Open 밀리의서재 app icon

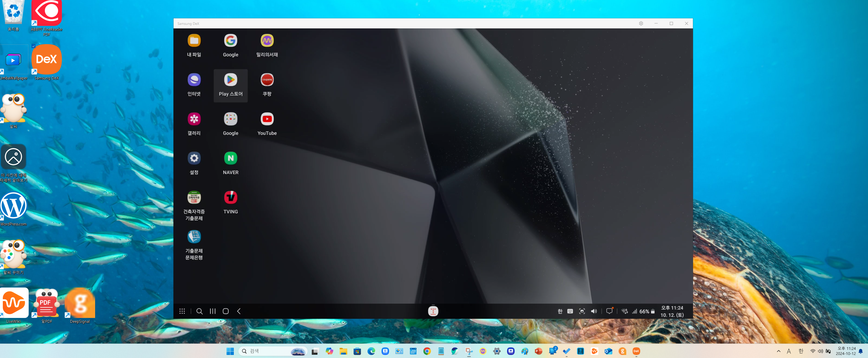point(267,41)
